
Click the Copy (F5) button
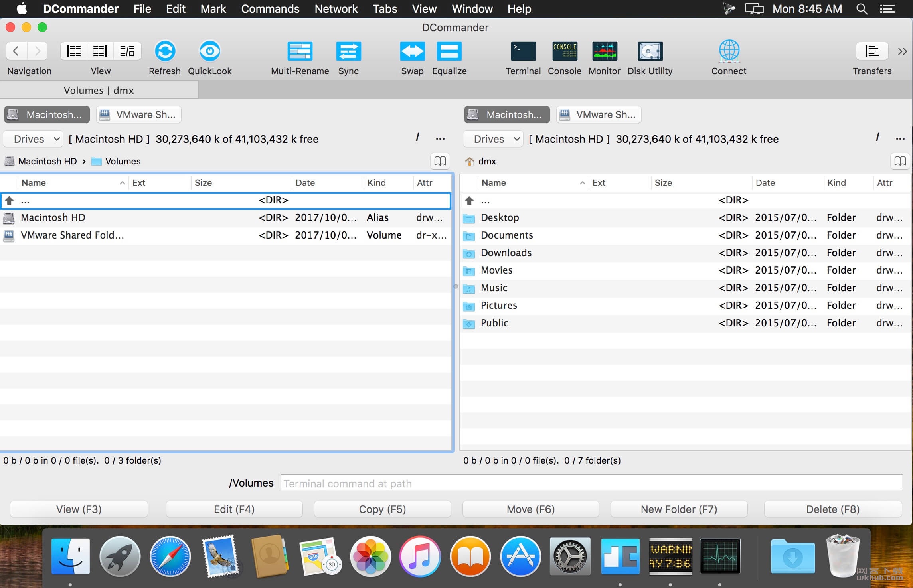[382, 509]
